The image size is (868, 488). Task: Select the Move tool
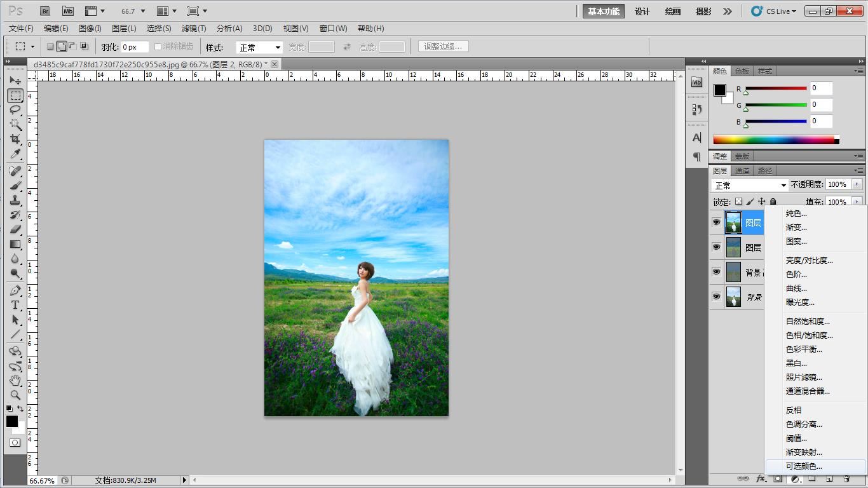(x=15, y=81)
